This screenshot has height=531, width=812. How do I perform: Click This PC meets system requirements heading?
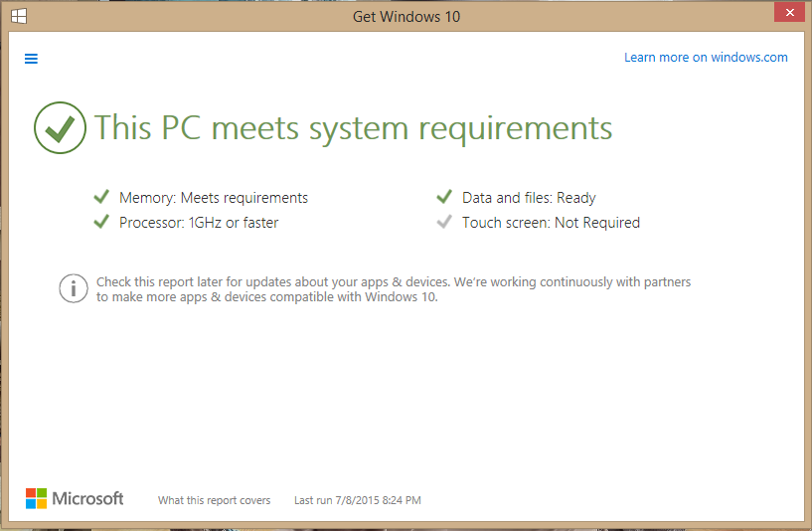click(x=353, y=128)
